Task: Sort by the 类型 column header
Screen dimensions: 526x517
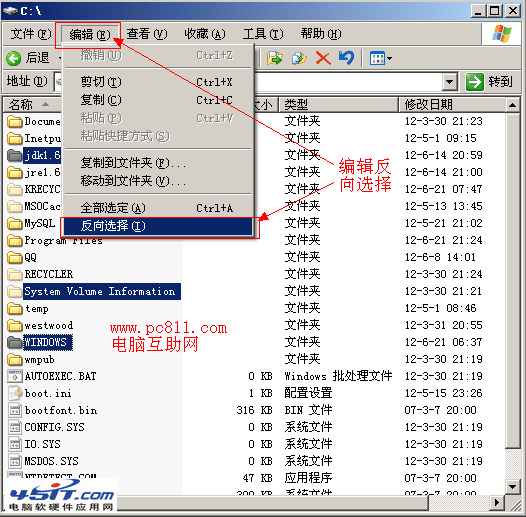Action: click(x=339, y=105)
